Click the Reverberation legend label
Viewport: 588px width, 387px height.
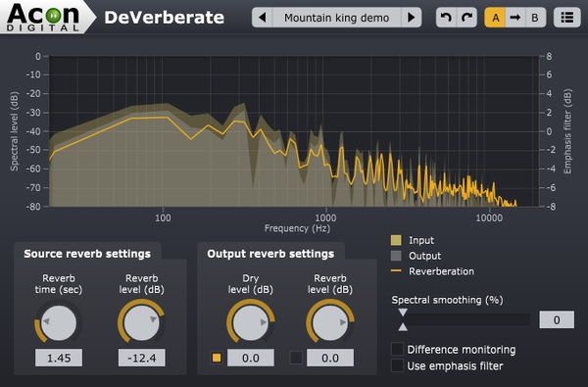tap(441, 271)
